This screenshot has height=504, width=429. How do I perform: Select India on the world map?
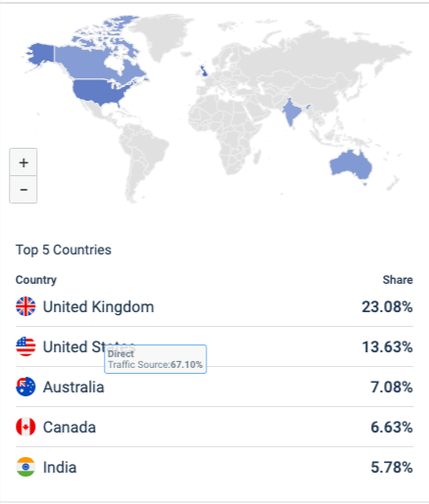click(292, 112)
